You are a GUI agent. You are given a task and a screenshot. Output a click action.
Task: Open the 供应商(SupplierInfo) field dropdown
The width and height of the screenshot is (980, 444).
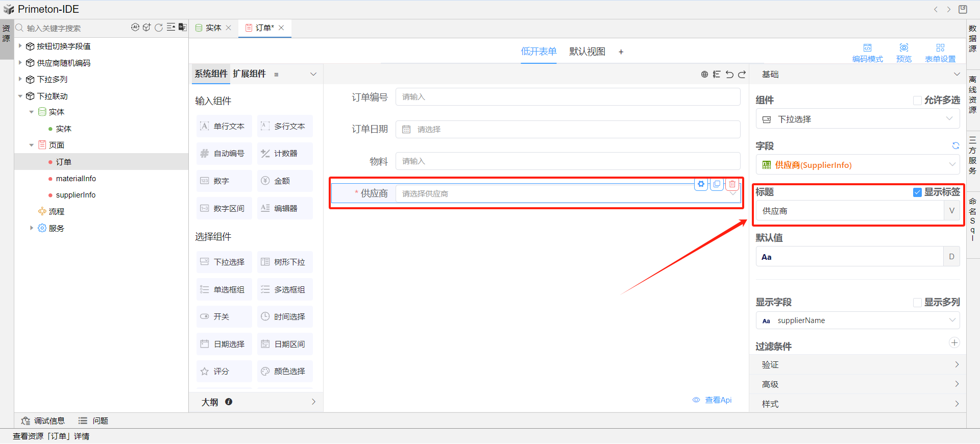pyautogui.click(x=857, y=165)
